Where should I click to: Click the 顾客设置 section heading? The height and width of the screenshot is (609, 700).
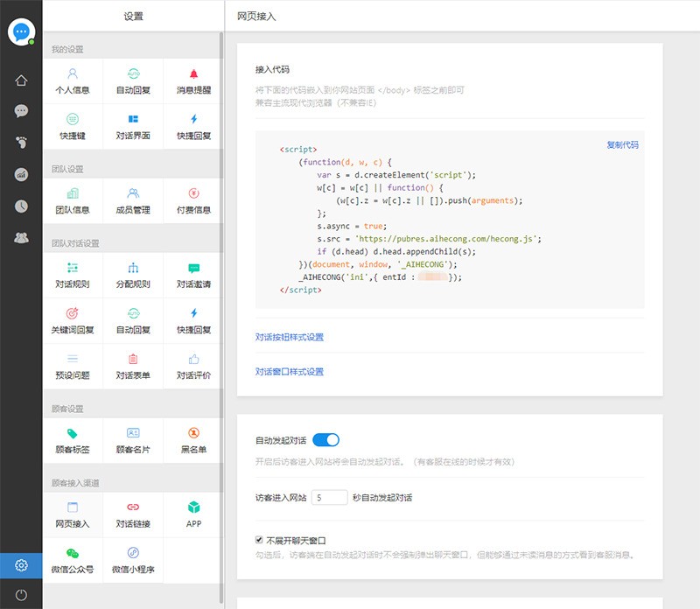click(67, 409)
